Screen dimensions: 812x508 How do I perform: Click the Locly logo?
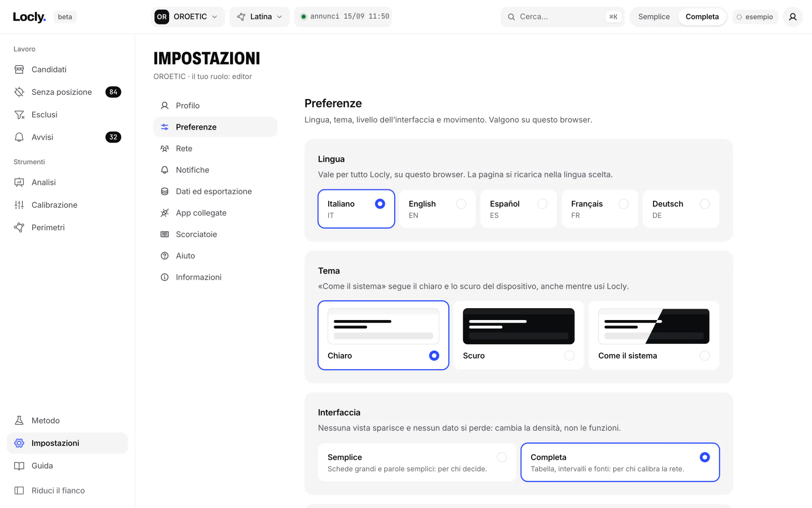pos(29,17)
